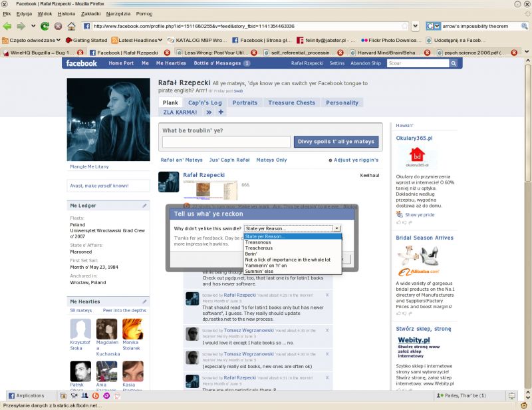
Task: Delete Rafał Rzepecki's 4:25 comment with X
Action: [327, 295]
